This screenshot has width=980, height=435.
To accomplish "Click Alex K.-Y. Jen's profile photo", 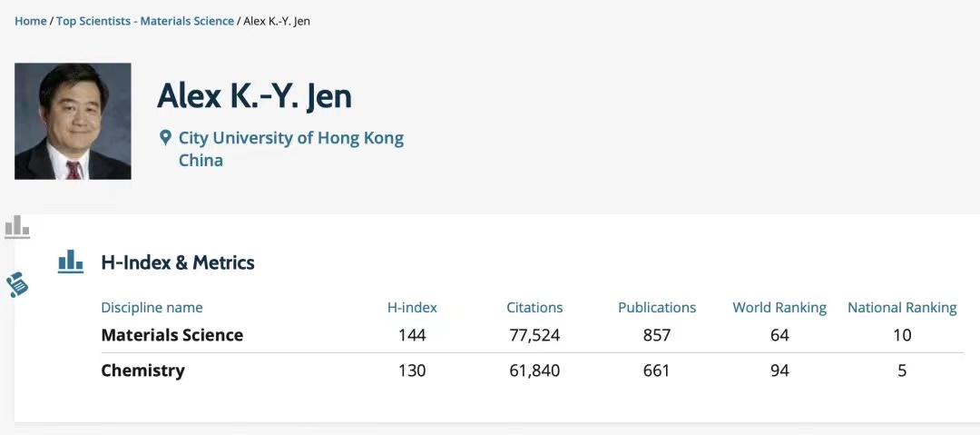I will pyautogui.click(x=73, y=121).
